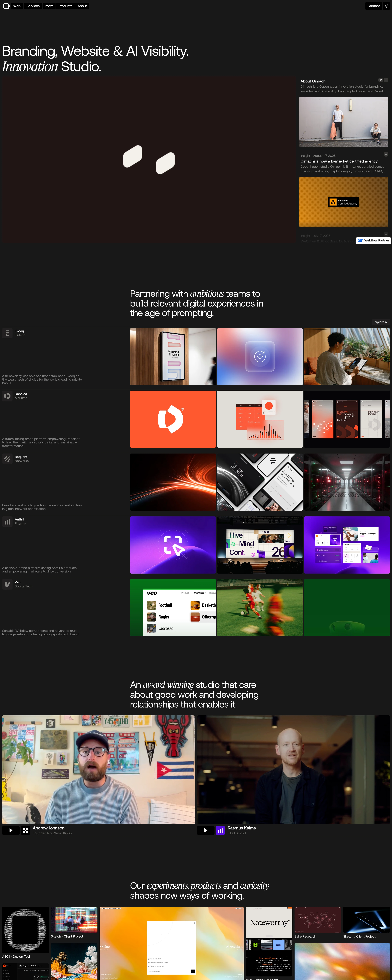Click the Evooq logo icon

7,333
